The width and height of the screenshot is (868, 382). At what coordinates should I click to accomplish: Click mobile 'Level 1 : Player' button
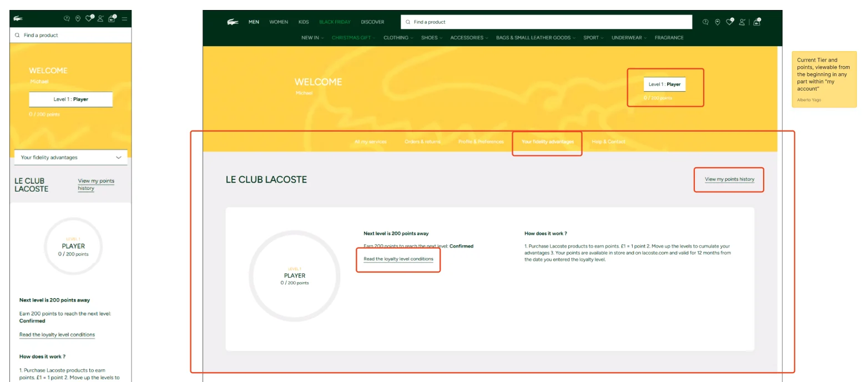coord(71,99)
